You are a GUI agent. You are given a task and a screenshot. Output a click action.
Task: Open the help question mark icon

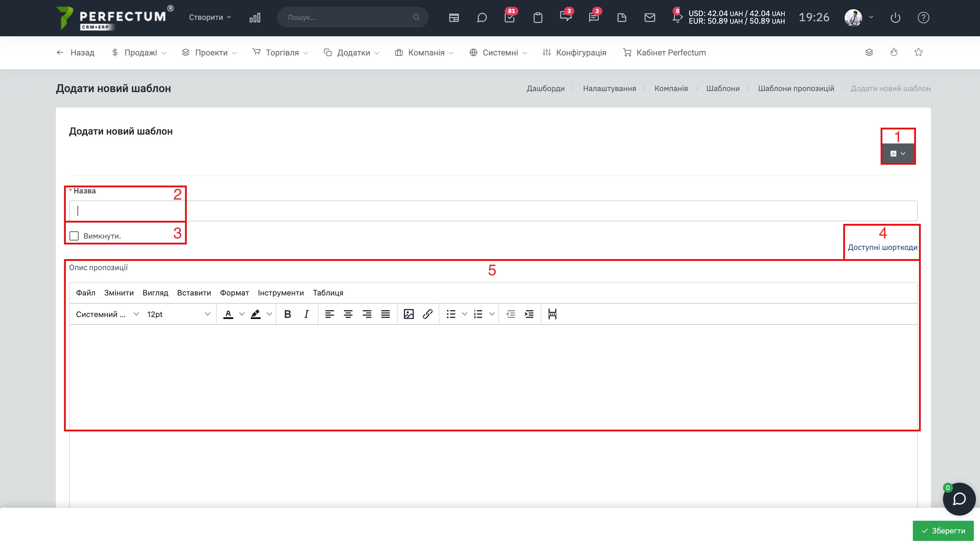[x=923, y=17]
